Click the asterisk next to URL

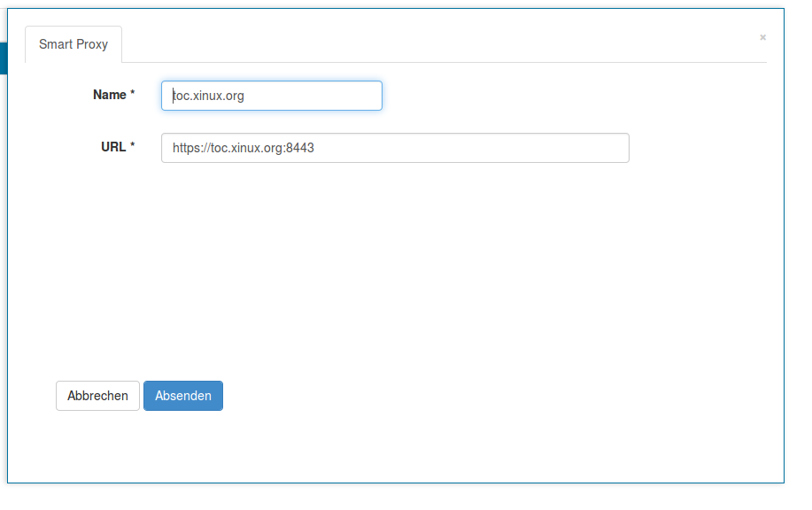tap(133, 147)
